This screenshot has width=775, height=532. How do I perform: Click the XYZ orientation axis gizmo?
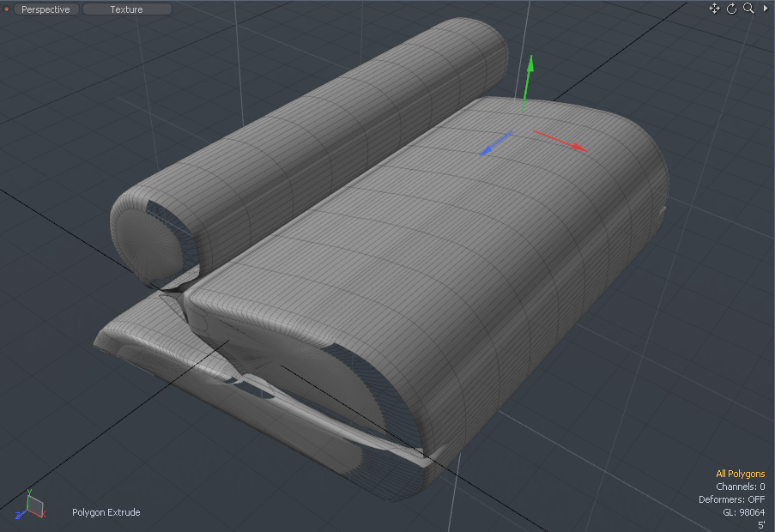(x=30, y=505)
